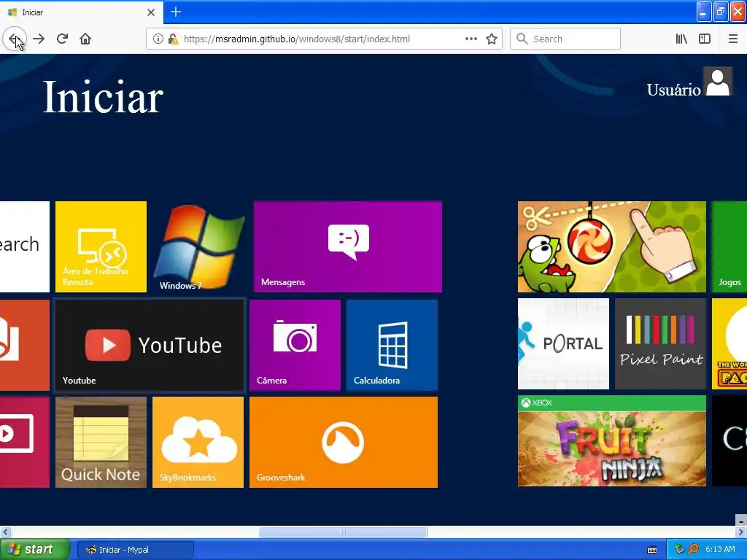Open the Pixel Paint tile
Viewport: 747px width, 560px height.
(x=661, y=344)
